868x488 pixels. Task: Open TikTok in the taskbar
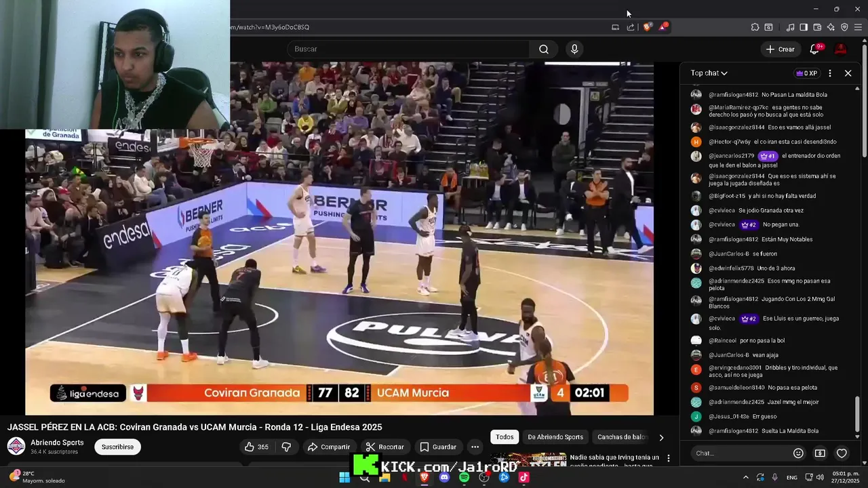point(524,477)
